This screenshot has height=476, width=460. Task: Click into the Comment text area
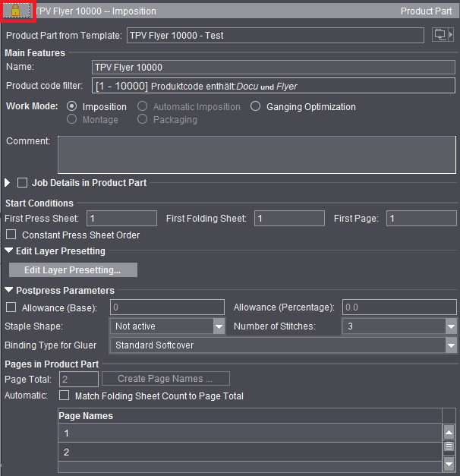(257, 154)
